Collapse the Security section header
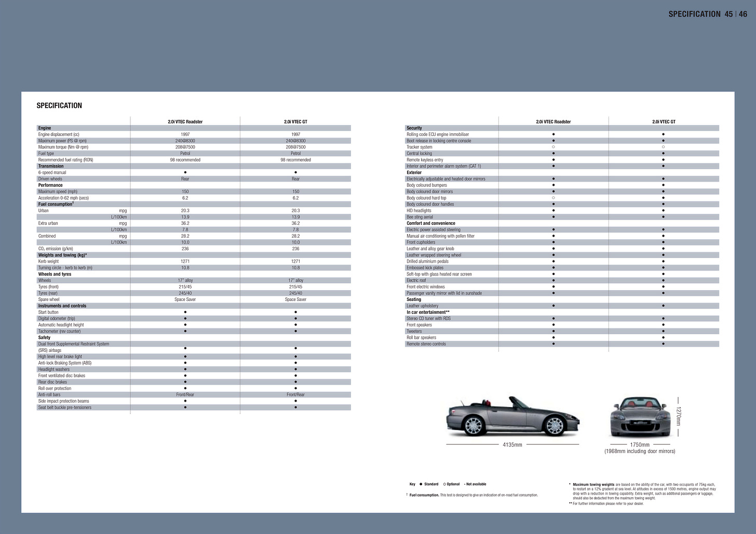This screenshot has height=534, width=756. (x=414, y=128)
